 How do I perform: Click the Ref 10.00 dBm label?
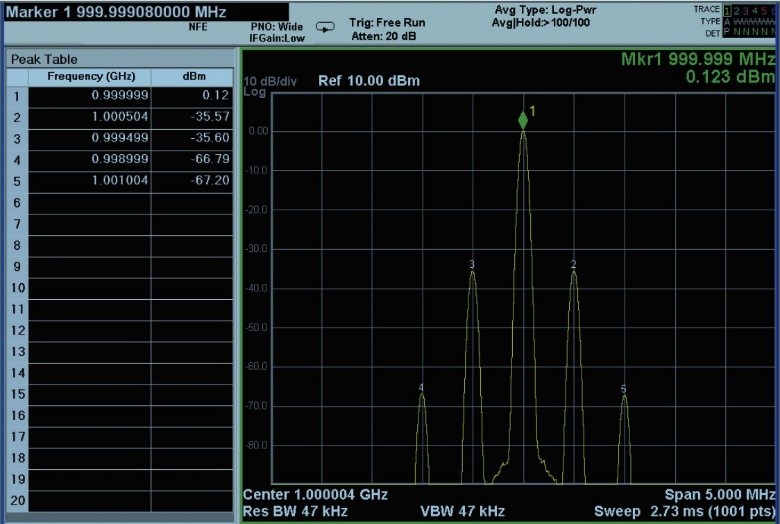click(x=369, y=81)
